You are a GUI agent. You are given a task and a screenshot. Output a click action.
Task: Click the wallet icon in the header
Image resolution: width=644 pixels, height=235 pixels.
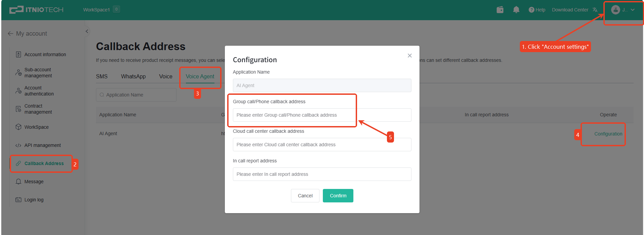[x=500, y=10]
